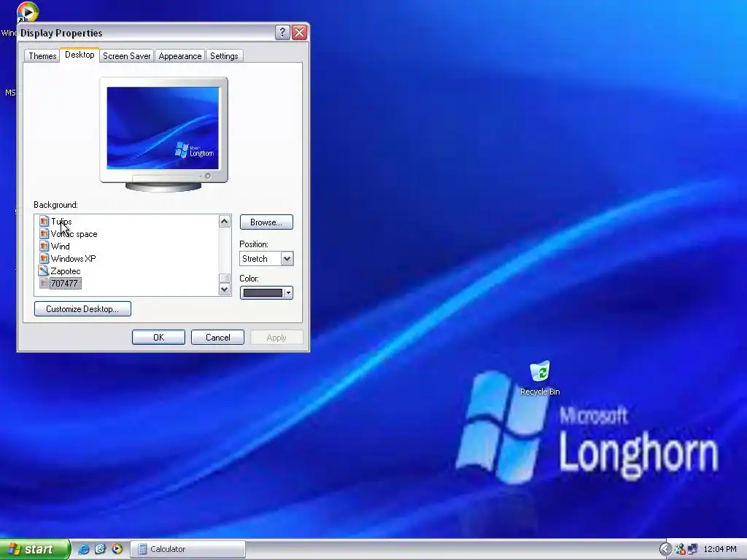Select the Wind background
The image size is (747, 560).
[60, 246]
